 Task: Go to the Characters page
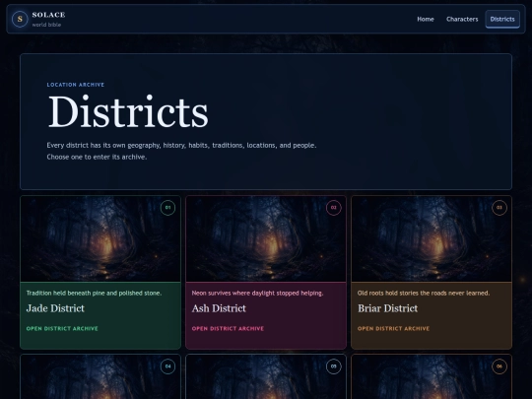click(462, 20)
